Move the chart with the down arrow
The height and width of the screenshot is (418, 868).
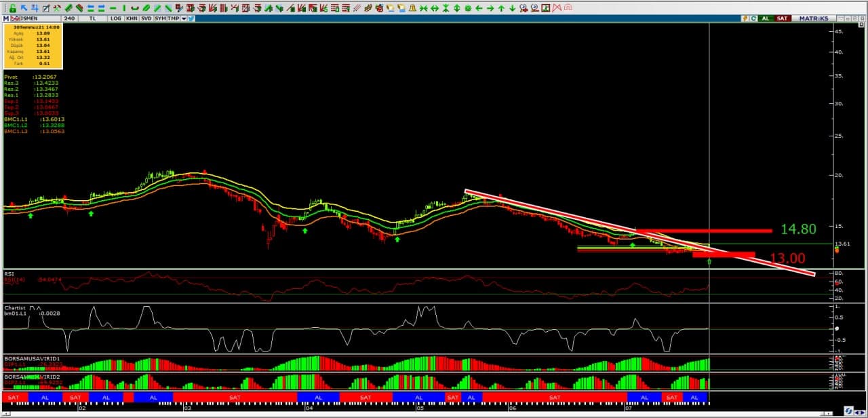pyautogui.click(x=512, y=8)
